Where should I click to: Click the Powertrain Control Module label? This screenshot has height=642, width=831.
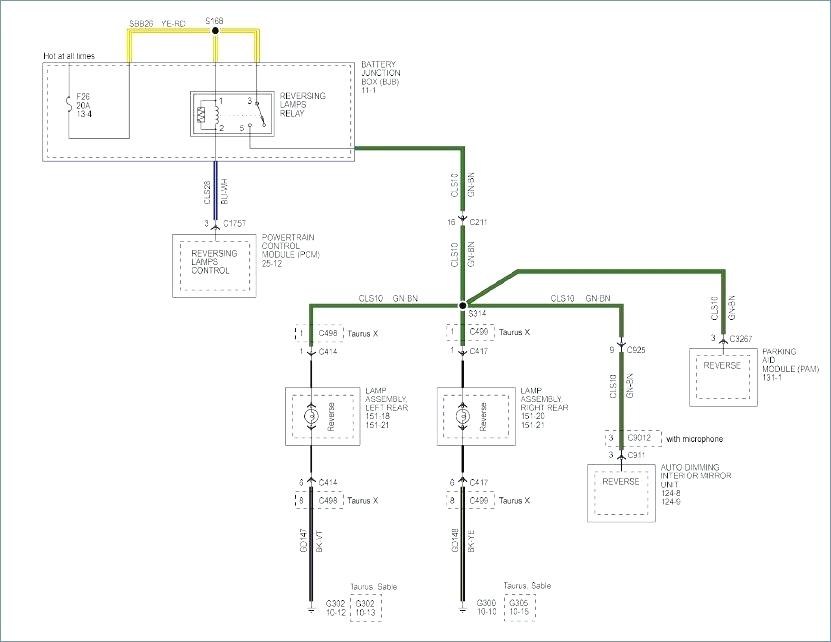pos(290,250)
